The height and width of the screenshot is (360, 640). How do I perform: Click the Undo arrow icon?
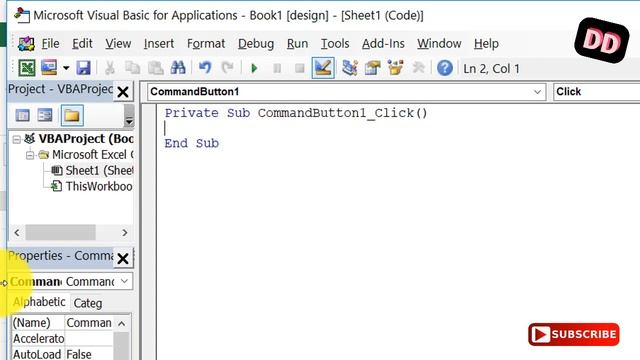coord(205,68)
